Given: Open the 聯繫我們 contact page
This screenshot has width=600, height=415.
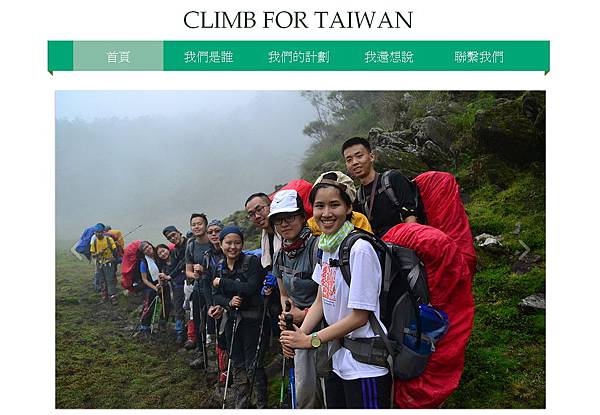Looking at the screenshot, I should point(479,56).
